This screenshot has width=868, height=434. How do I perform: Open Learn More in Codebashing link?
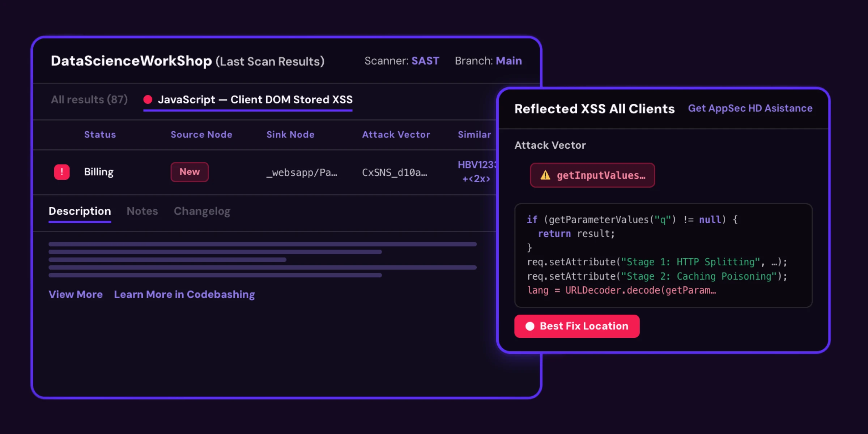tap(184, 294)
